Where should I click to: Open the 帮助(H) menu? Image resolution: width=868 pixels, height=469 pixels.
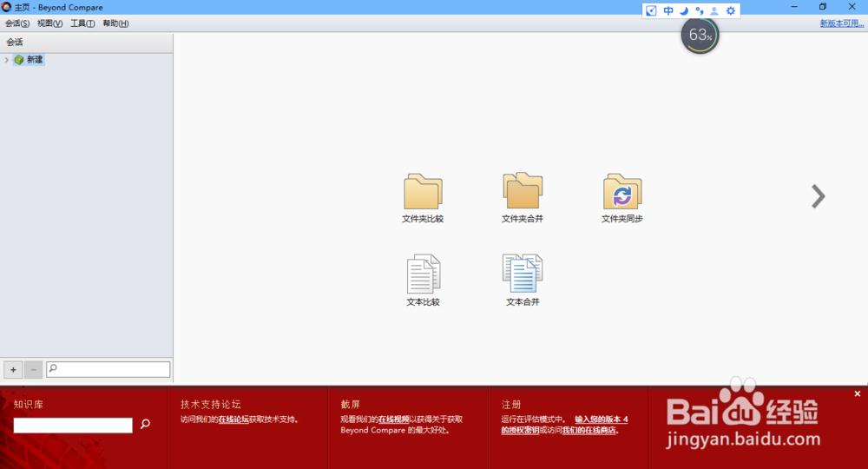(x=115, y=23)
